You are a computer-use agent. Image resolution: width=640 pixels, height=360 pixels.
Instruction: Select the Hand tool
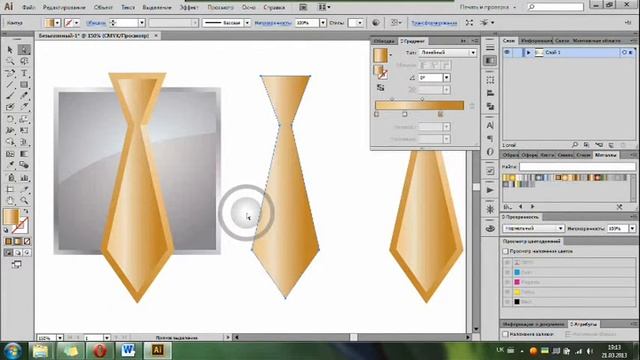10,200
